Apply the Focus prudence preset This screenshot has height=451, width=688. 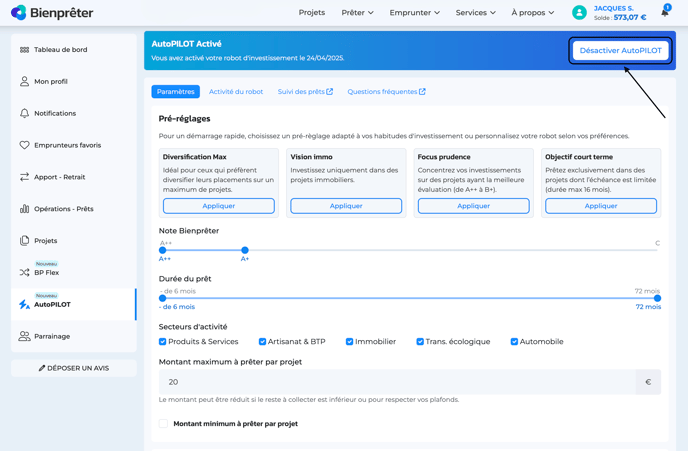473,206
